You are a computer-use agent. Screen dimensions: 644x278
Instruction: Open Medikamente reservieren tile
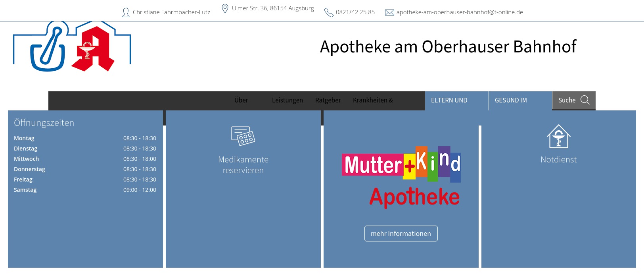click(x=243, y=165)
